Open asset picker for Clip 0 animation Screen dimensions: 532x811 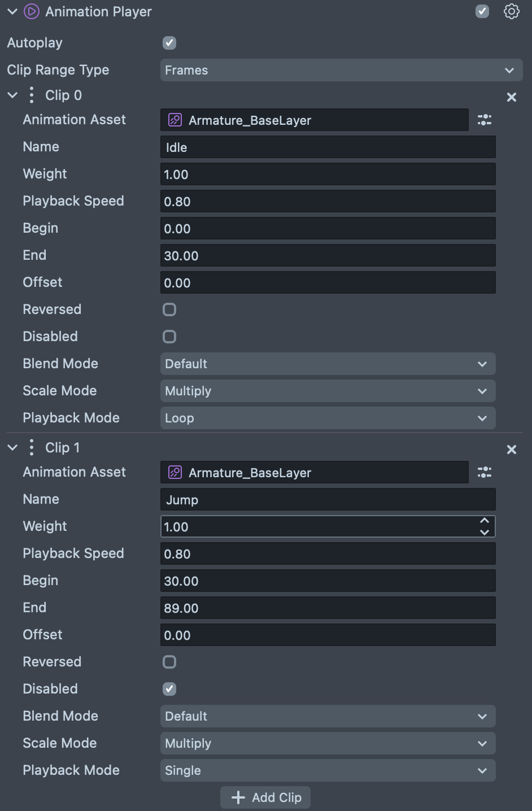pyautogui.click(x=485, y=120)
